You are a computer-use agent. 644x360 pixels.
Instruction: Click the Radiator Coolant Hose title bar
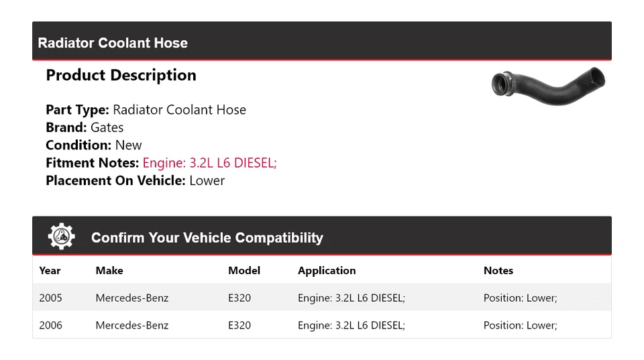[113, 43]
